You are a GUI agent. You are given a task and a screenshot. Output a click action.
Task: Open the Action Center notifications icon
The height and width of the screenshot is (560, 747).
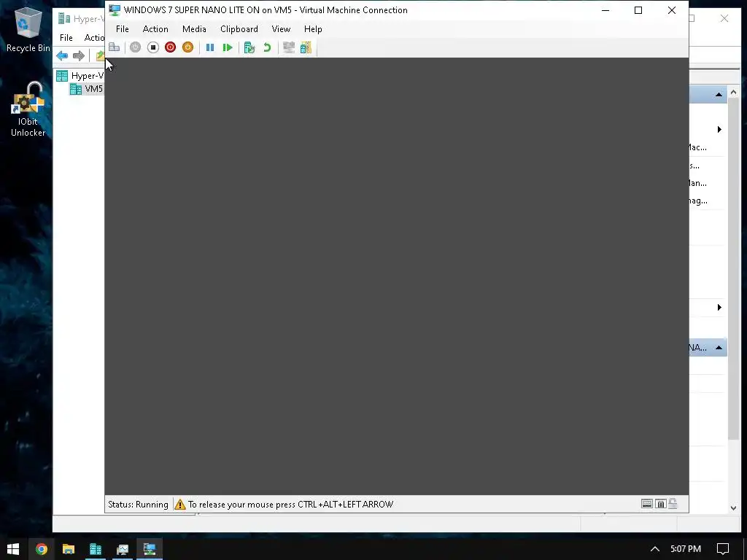pos(723,549)
